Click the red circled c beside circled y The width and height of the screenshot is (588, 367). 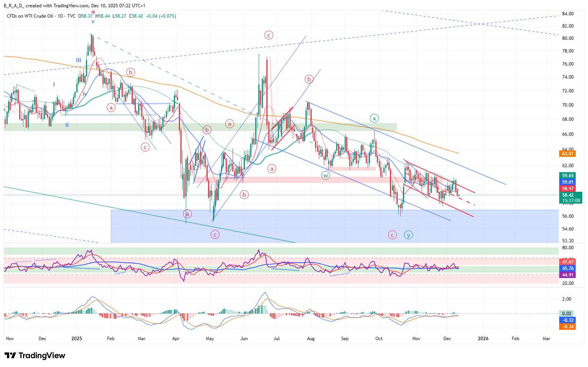click(392, 235)
